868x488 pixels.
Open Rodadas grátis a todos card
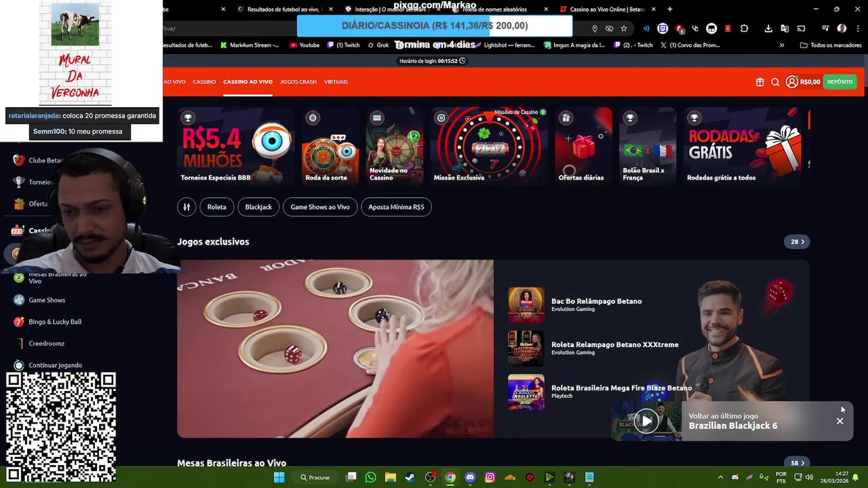[x=742, y=146]
